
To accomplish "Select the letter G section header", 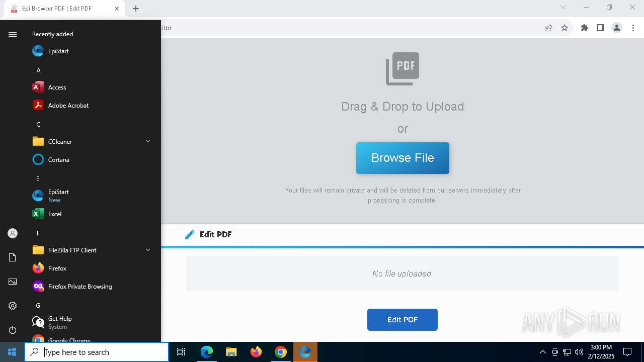I will pyautogui.click(x=38, y=305).
